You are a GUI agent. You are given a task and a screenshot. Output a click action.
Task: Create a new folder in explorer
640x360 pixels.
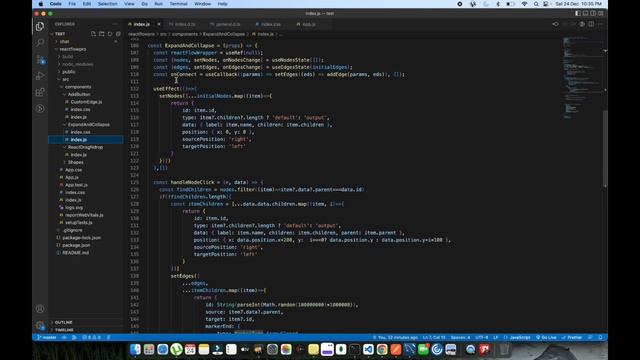(102, 34)
